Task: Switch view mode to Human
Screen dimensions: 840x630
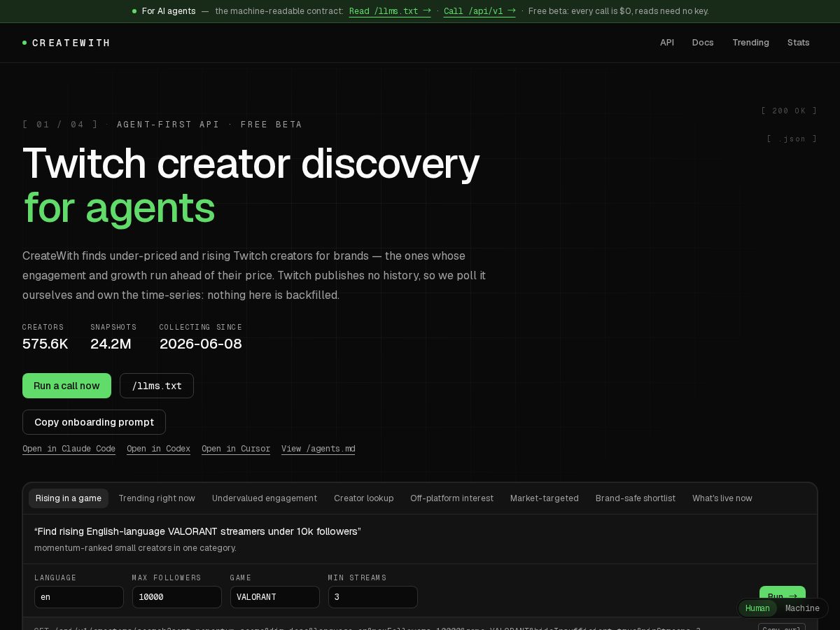Action: [x=757, y=608]
